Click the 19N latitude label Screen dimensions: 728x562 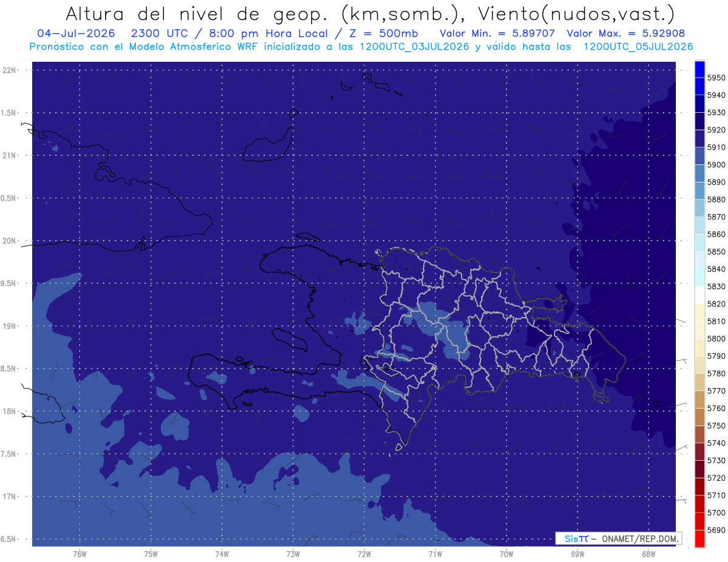pyautogui.click(x=10, y=326)
